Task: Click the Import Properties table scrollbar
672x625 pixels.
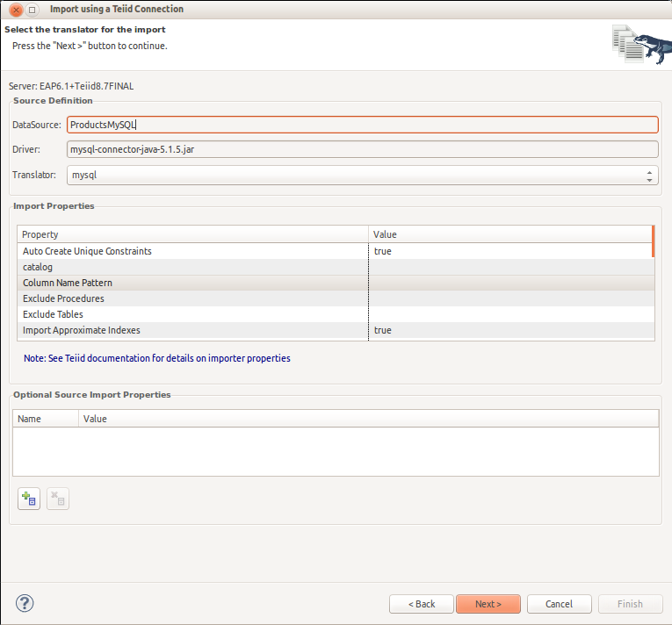Action: coord(653,241)
